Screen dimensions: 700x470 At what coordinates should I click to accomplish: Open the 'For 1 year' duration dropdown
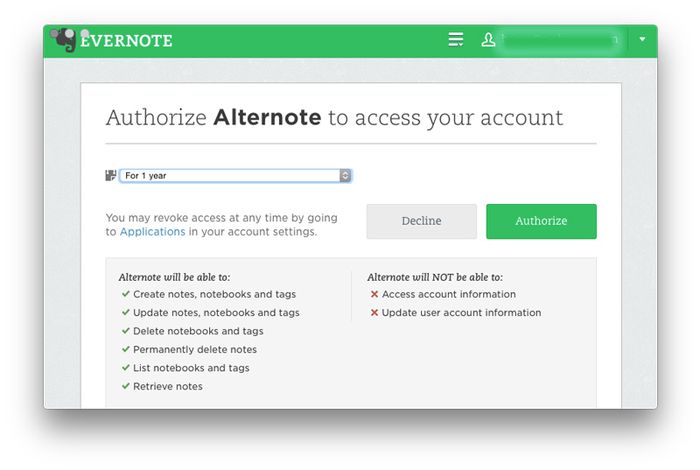[235, 175]
